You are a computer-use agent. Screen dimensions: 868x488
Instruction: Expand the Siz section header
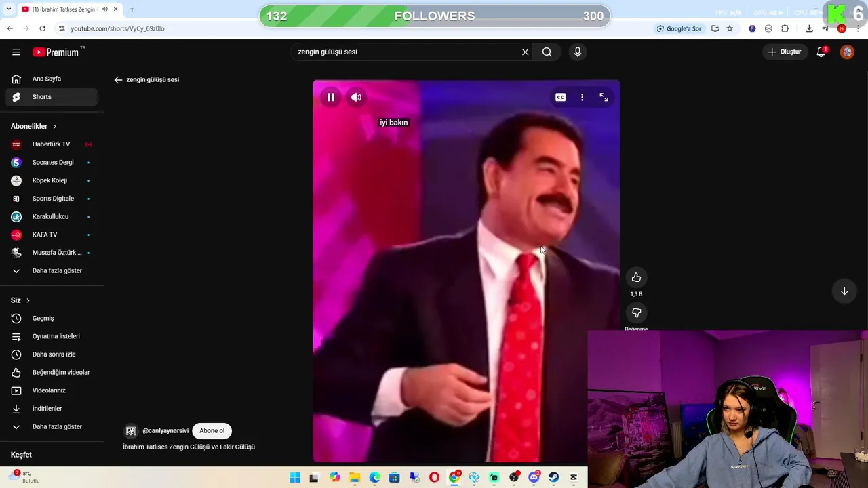[20, 300]
